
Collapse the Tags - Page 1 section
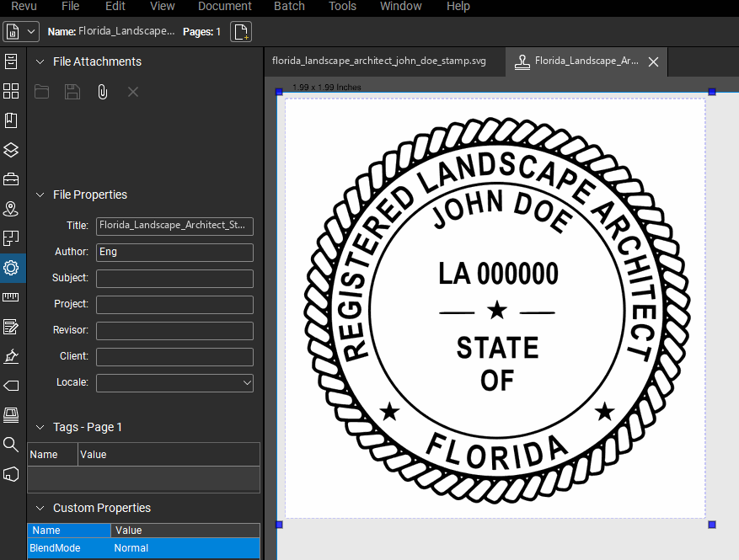point(40,427)
